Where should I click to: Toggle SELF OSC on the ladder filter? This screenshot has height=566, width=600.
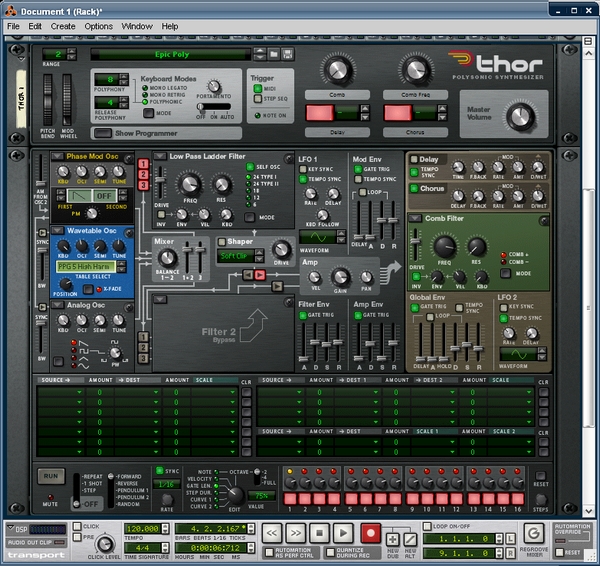click(x=250, y=167)
